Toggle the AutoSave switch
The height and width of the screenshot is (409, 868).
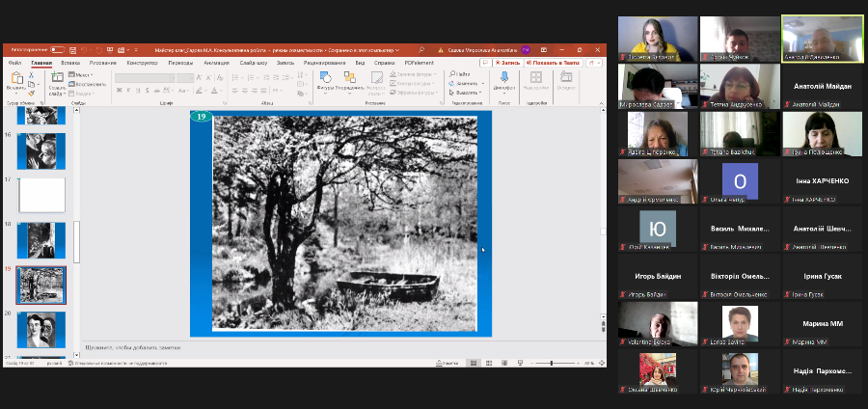[x=57, y=49]
